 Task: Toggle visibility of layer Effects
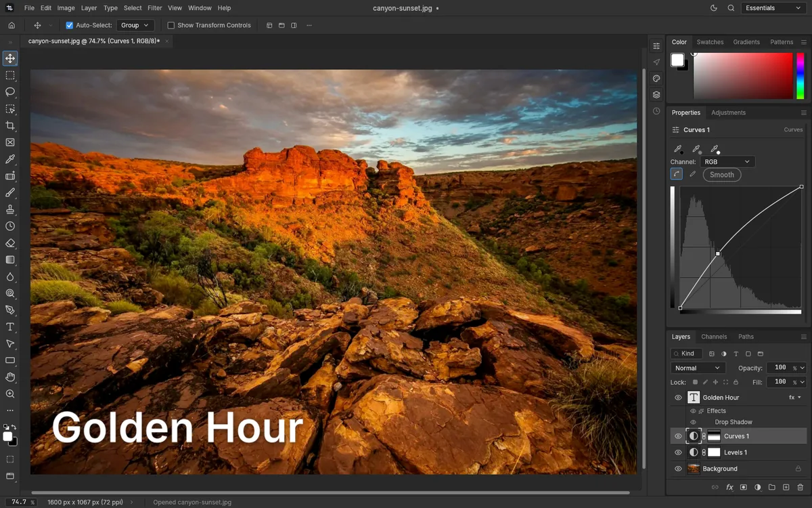[693, 410]
